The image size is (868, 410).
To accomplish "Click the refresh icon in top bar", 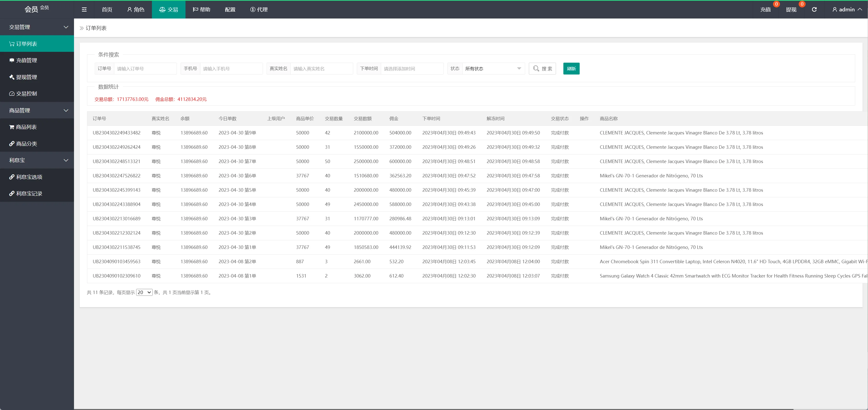I will [814, 9].
